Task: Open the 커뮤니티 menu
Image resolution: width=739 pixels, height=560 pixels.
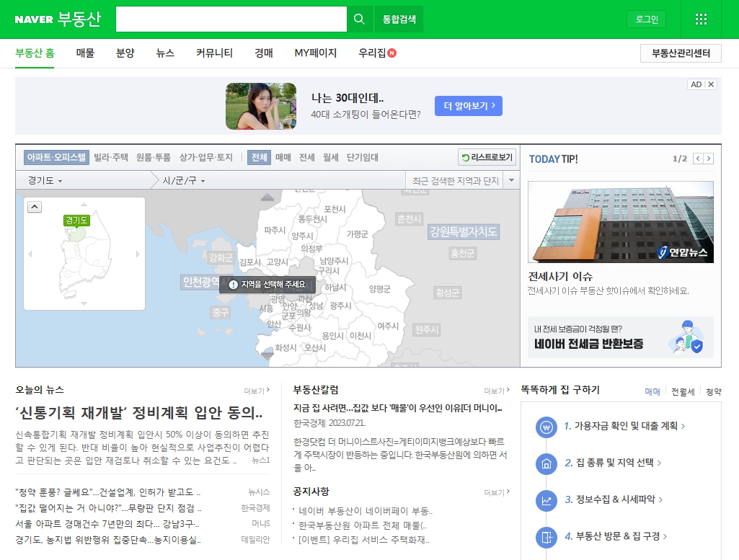Action: click(214, 53)
